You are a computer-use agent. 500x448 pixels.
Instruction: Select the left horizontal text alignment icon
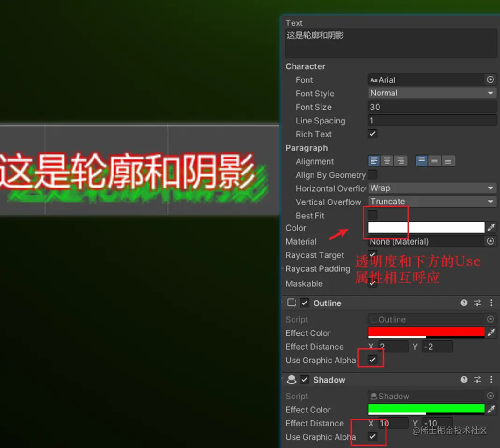click(x=374, y=160)
